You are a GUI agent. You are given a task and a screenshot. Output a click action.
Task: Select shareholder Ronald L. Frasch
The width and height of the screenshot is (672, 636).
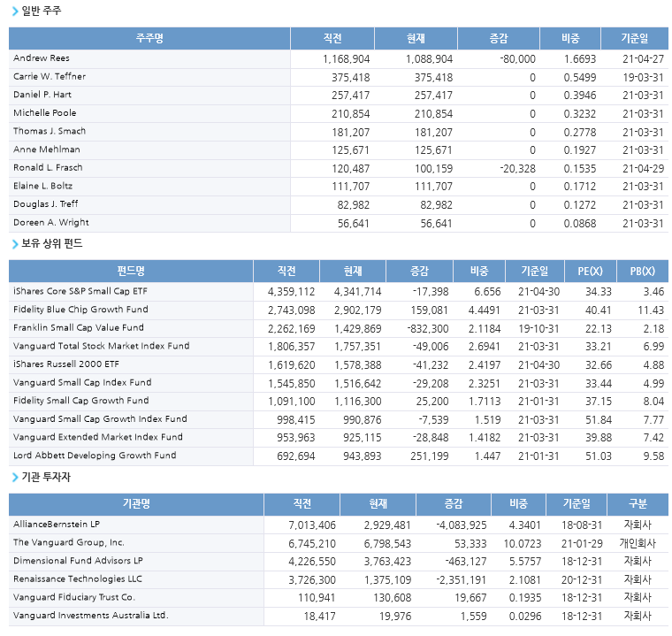click(x=48, y=168)
